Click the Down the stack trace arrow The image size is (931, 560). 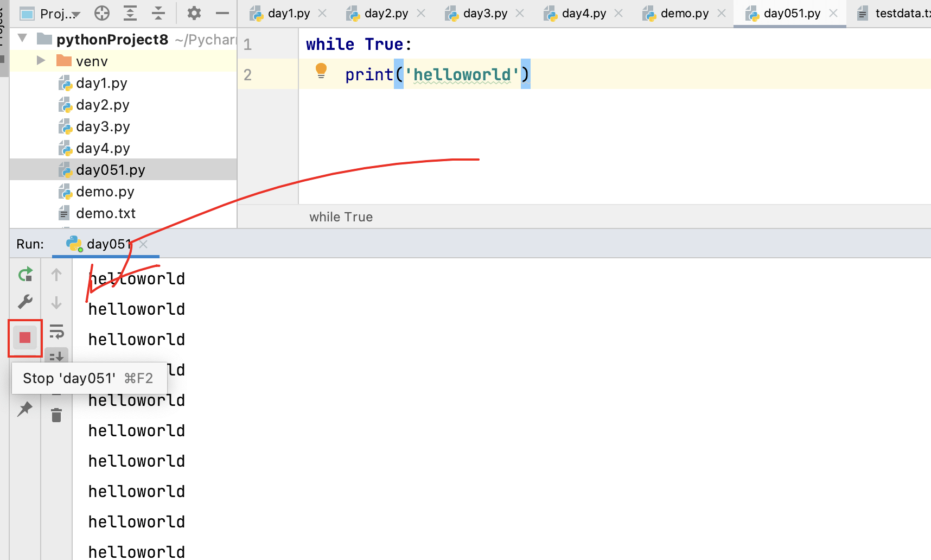tap(56, 303)
